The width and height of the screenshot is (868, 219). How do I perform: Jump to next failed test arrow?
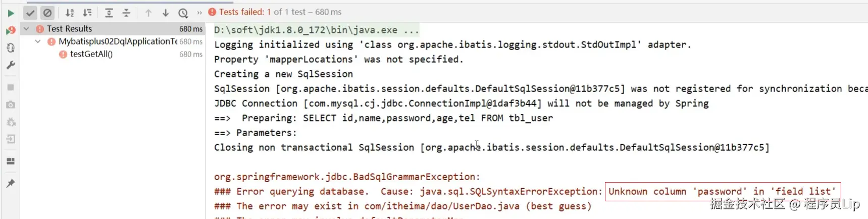tap(165, 13)
